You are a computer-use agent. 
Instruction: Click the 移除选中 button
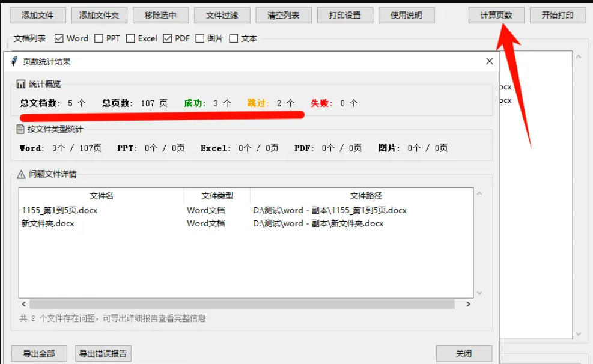(160, 16)
